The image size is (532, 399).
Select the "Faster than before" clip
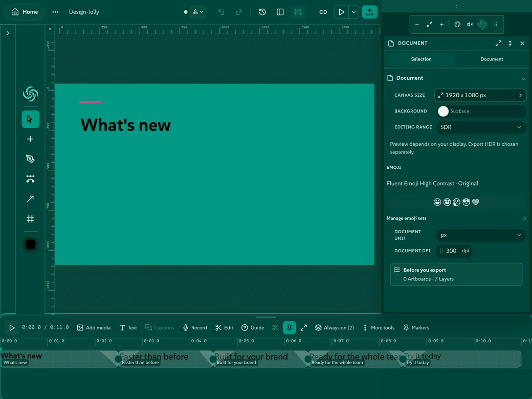166,359
